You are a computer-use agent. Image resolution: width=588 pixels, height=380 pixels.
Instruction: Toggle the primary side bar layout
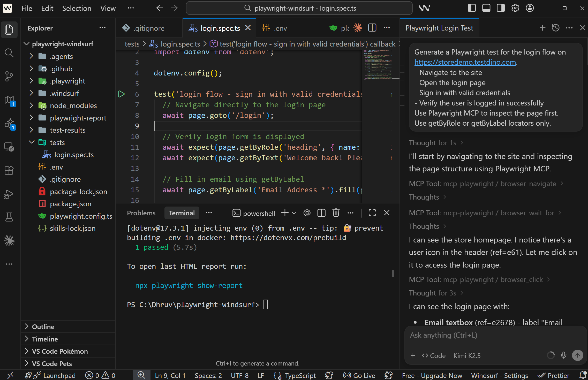point(472,8)
